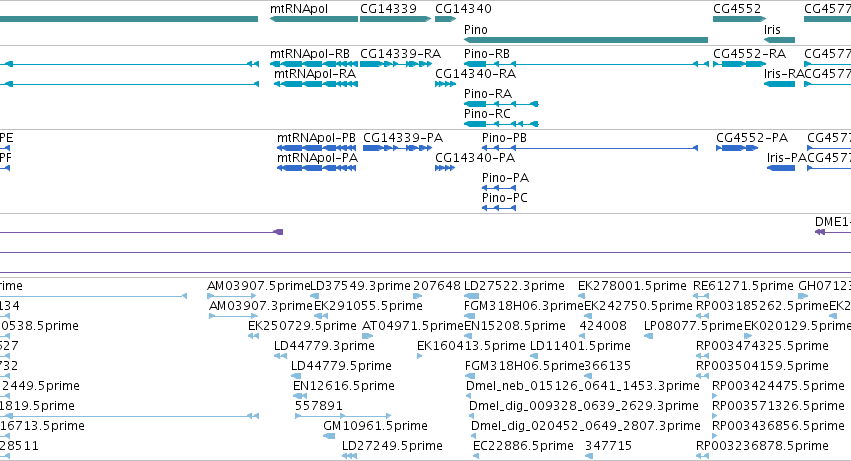Select EST LD27522.3prime
851x461 pixels.
point(515,286)
